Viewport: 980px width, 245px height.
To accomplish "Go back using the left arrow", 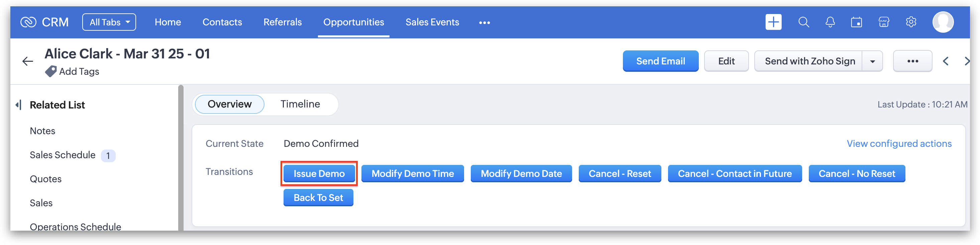I will point(28,61).
